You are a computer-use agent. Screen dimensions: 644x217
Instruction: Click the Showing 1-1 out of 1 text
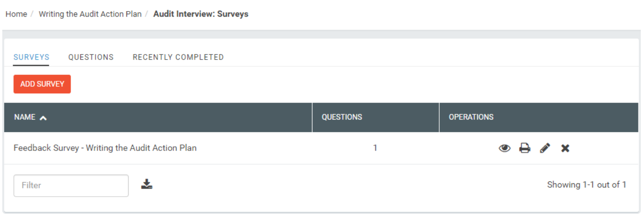point(586,185)
